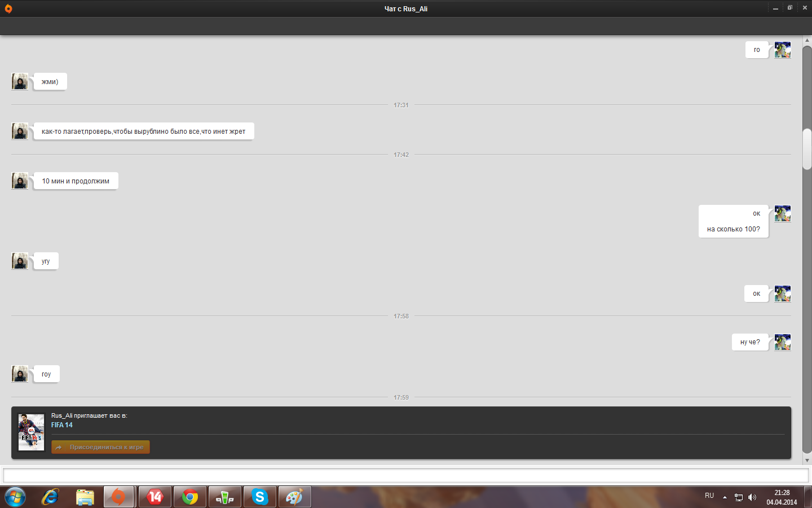
Task: Restore the chat window size
Action: [790, 8]
